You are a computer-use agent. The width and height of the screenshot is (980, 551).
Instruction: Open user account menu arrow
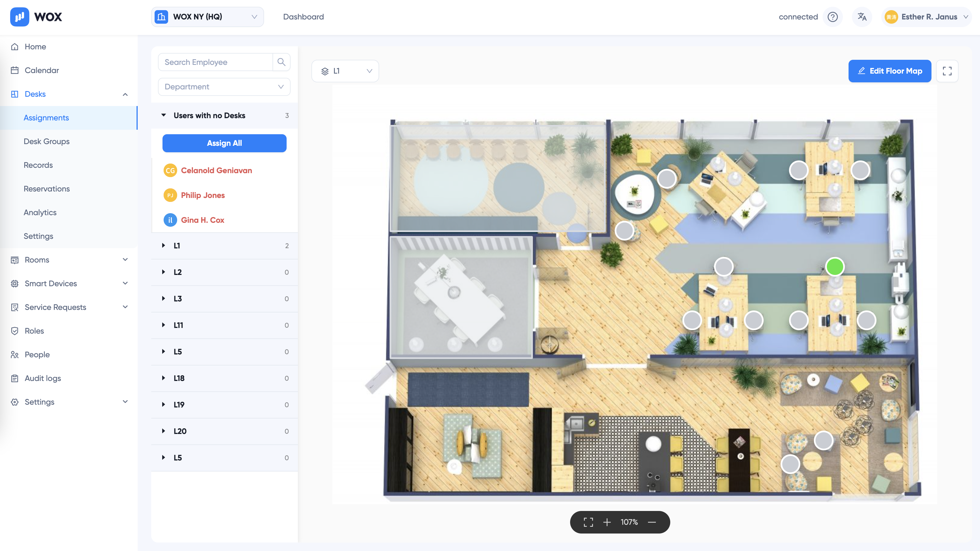966,17
